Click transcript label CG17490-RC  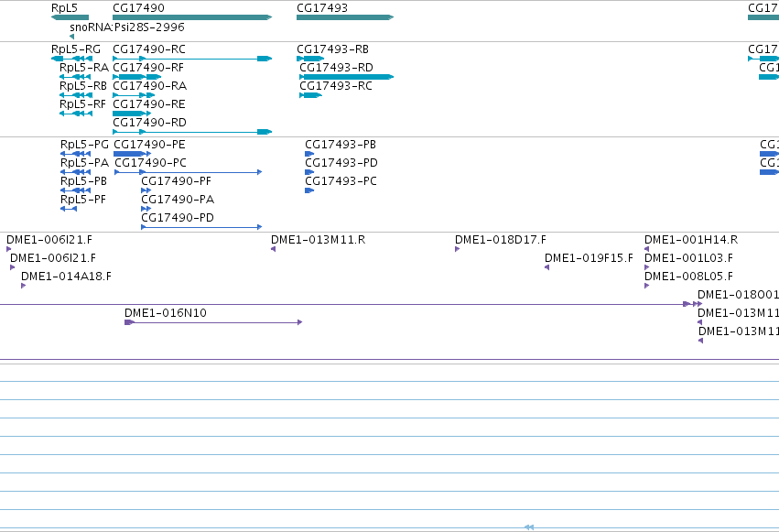click(x=149, y=49)
